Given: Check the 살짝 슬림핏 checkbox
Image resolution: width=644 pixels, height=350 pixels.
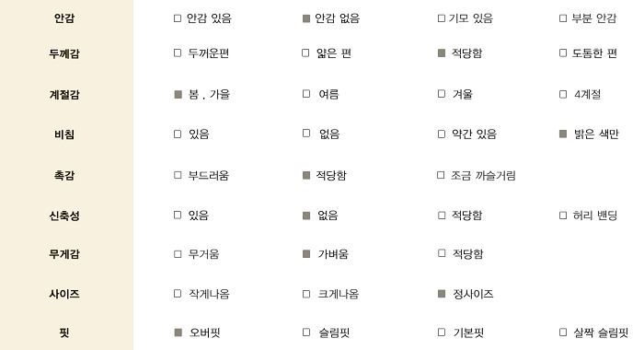Looking at the screenshot, I should click(x=563, y=332).
